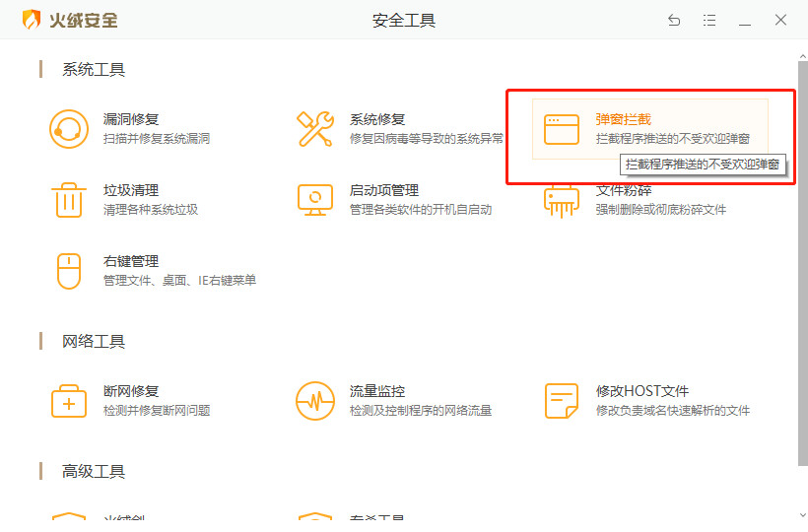Open 修改HOST文件 by its title text

click(642, 391)
